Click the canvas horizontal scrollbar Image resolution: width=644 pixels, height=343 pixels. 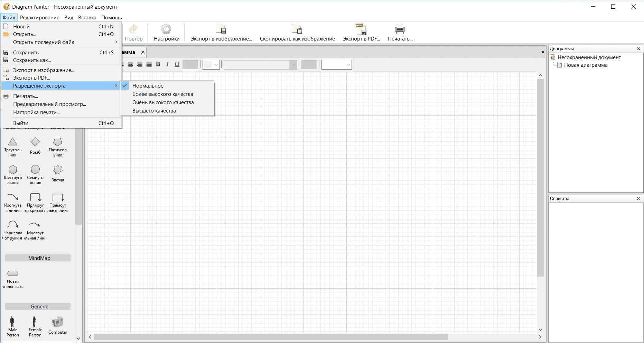click(x=271, y=337)
